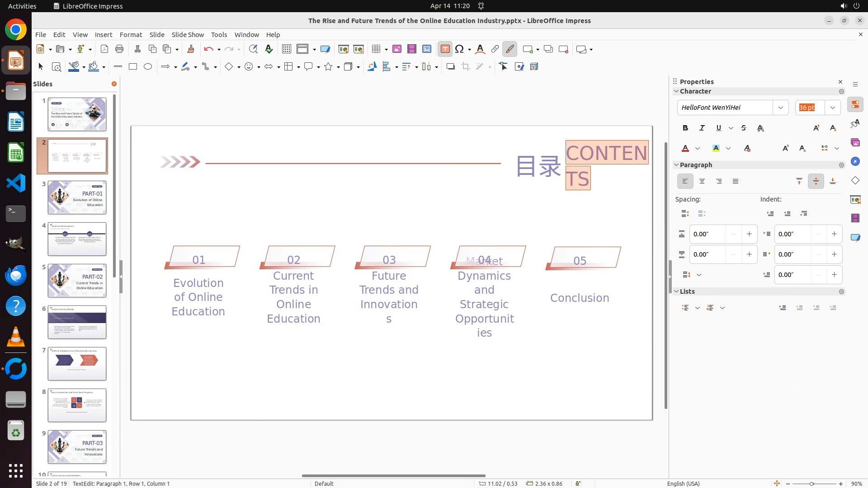Close the Slides panel
Screen dimensions: 868x488
[114, 84]
